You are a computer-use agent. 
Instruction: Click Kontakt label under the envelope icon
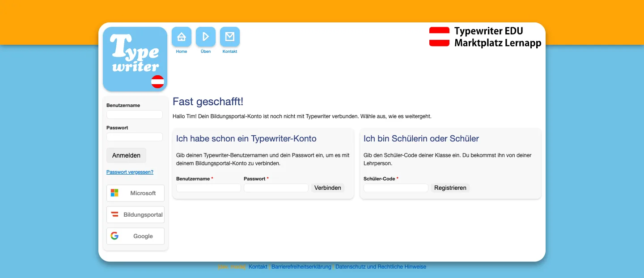pos(230,51)
